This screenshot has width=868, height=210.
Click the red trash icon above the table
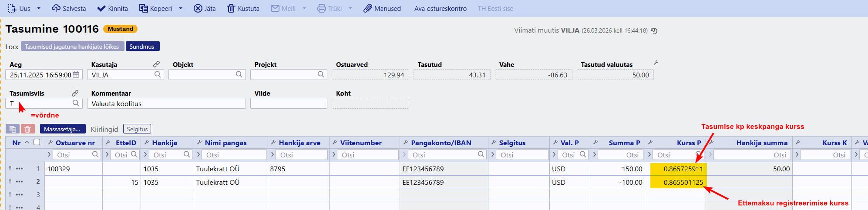[27, 129]
